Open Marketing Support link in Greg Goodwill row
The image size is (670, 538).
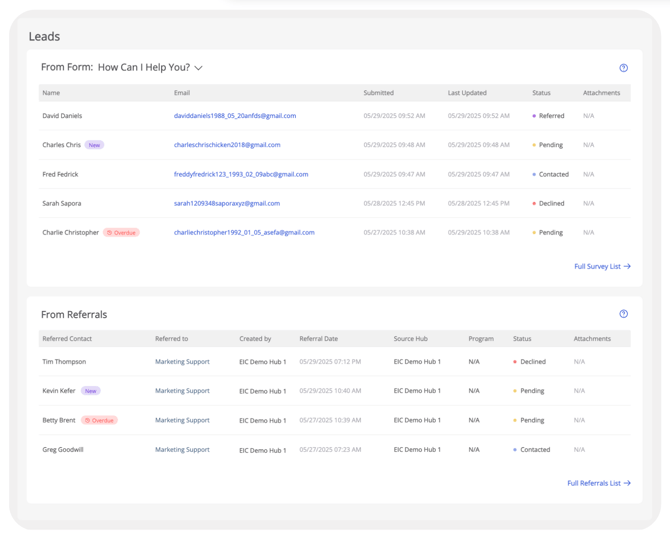click(182, 450)
